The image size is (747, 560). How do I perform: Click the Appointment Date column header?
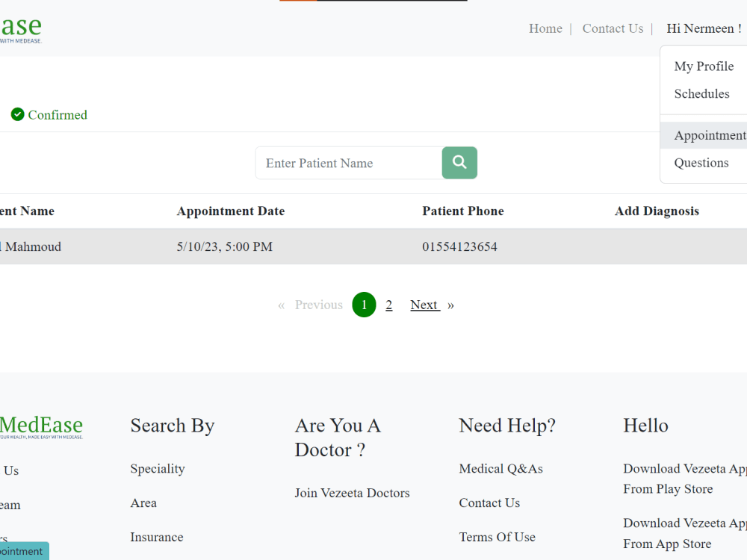point(231,211)
